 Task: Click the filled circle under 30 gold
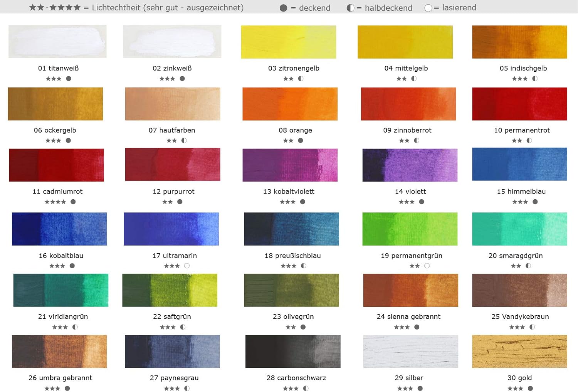tap(530, 389)
